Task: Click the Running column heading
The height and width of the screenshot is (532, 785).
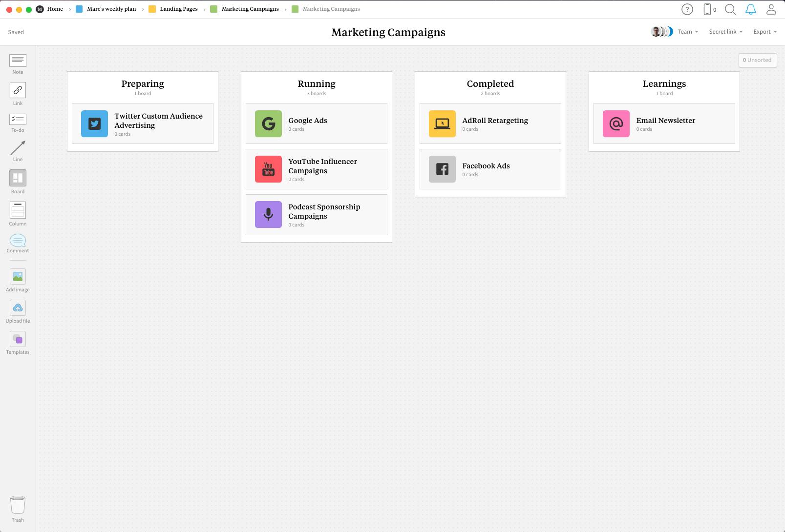Action: click(x=317, y=84)
